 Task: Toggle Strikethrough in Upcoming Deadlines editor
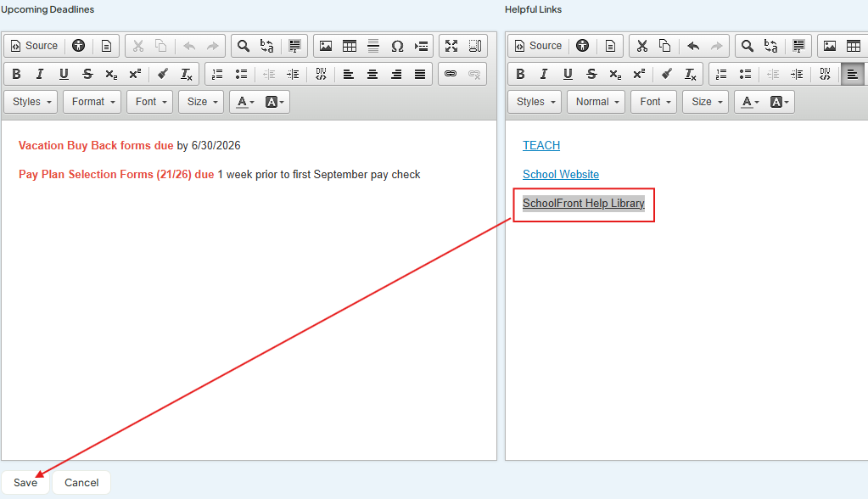click(87, 74)
